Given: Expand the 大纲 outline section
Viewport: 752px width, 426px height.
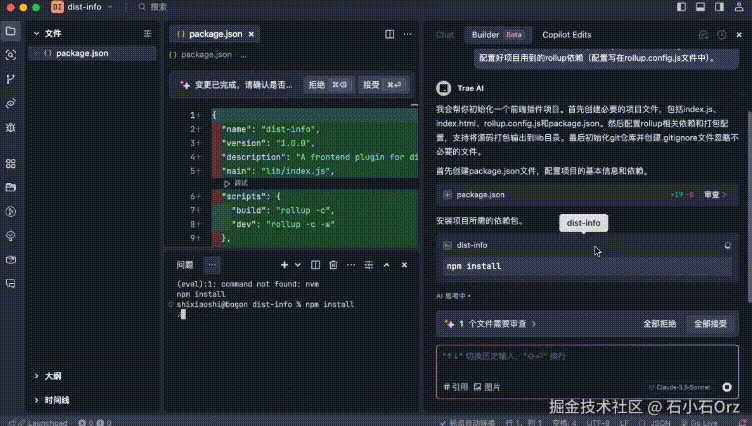Looking at the screenshot, I should [x=36, y=376].
